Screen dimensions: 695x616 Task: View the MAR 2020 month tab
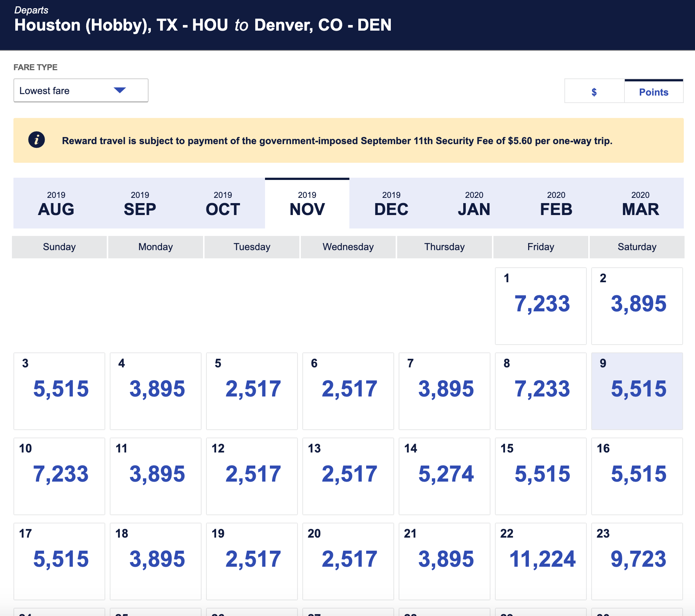(641, 203)
